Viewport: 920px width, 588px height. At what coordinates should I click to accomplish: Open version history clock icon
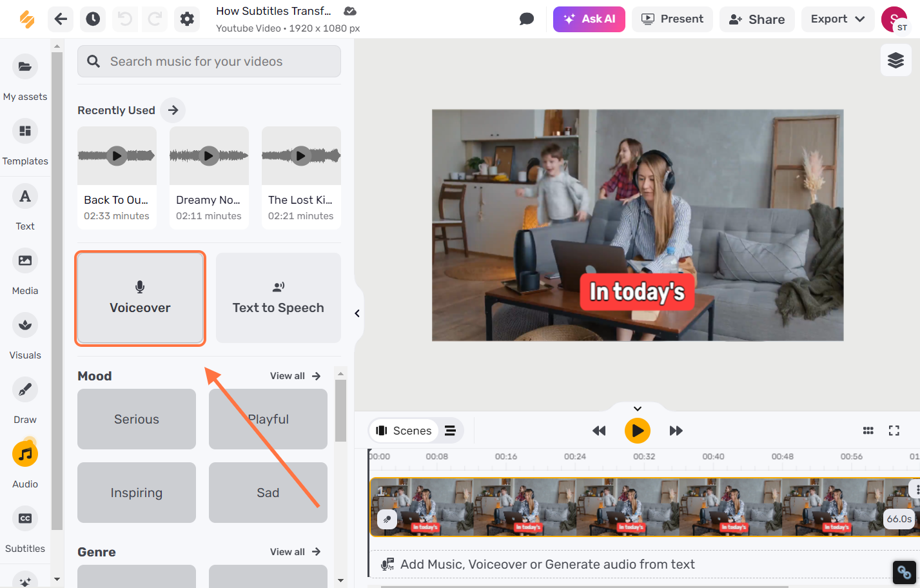click(93, 19)
